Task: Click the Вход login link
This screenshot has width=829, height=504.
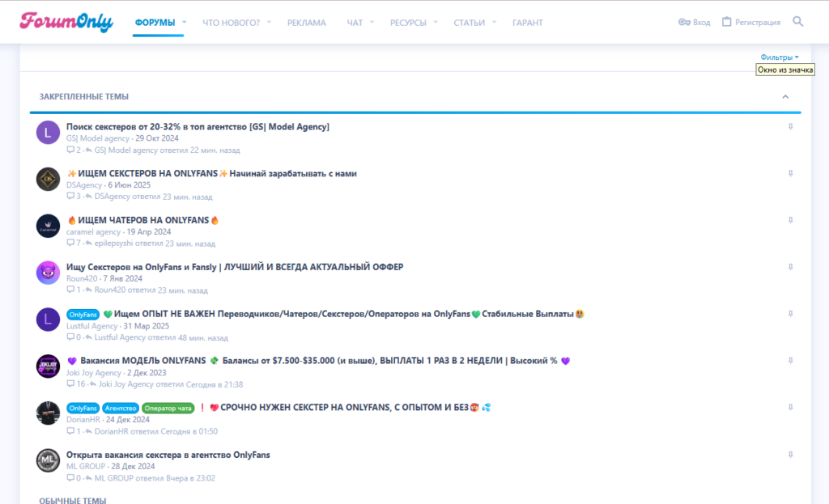Action: [x=702, y=22]
